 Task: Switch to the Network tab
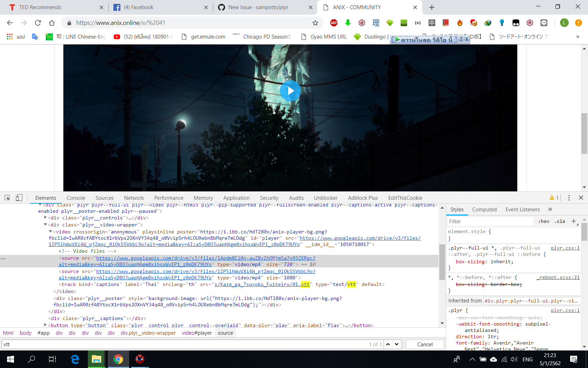point(134,198)
